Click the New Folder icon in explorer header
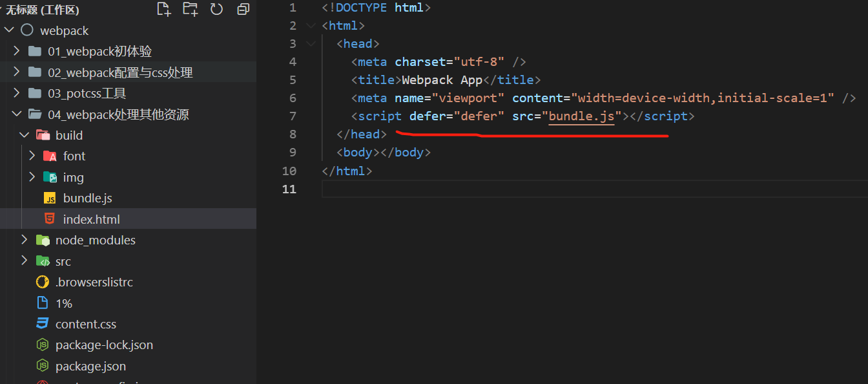This screenshot has width=868, height=384. 190,9
